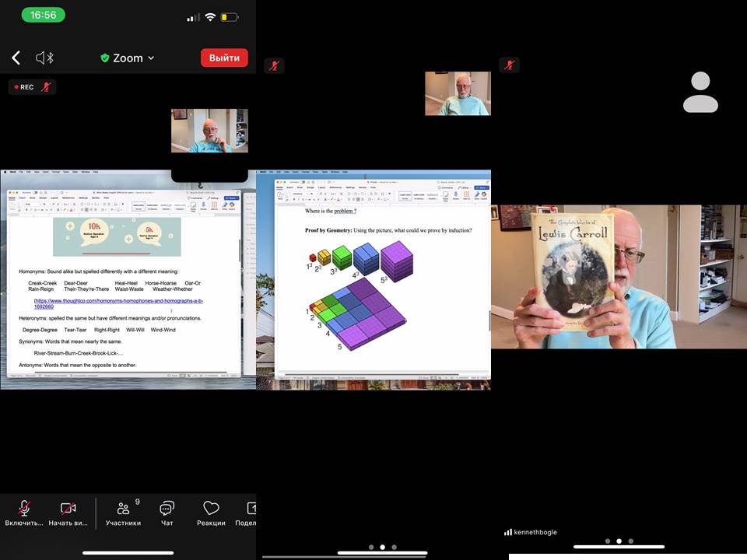This screenshot has height=560, width=747.
Task: Tap the kennethbogle participant name label
Action: (x=535, y=533)
